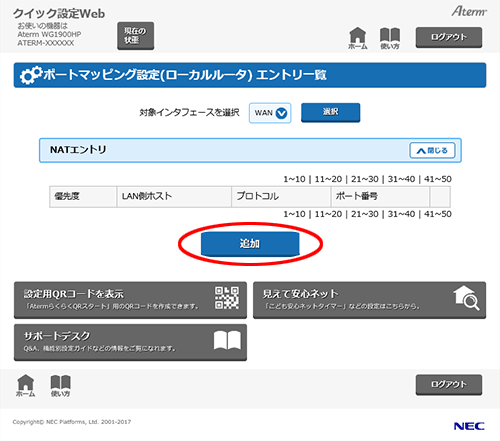The height and width of the screenshot is (441, 500).
Task: Select 31~40 in the lower pager
Action: click(401, 214)
